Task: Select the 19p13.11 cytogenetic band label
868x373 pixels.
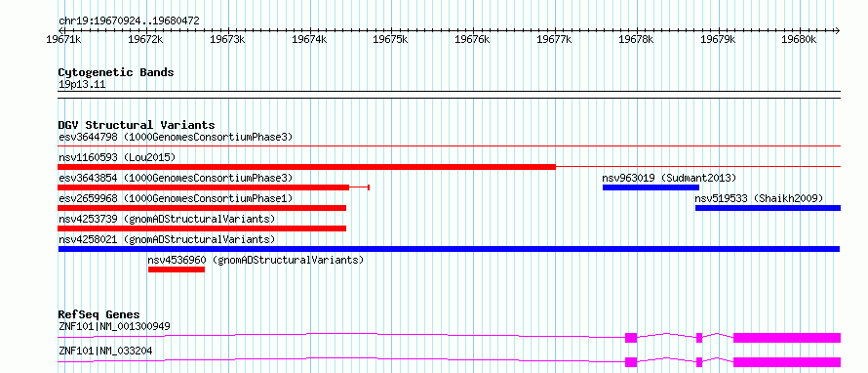Action: point(82,85)
